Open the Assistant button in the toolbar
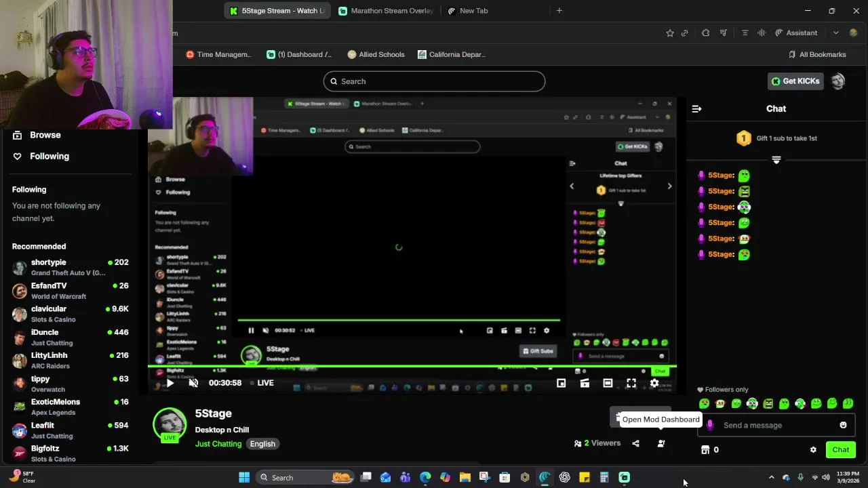The height and width of the screenshot is (488, 868). [x=797, y=33]
